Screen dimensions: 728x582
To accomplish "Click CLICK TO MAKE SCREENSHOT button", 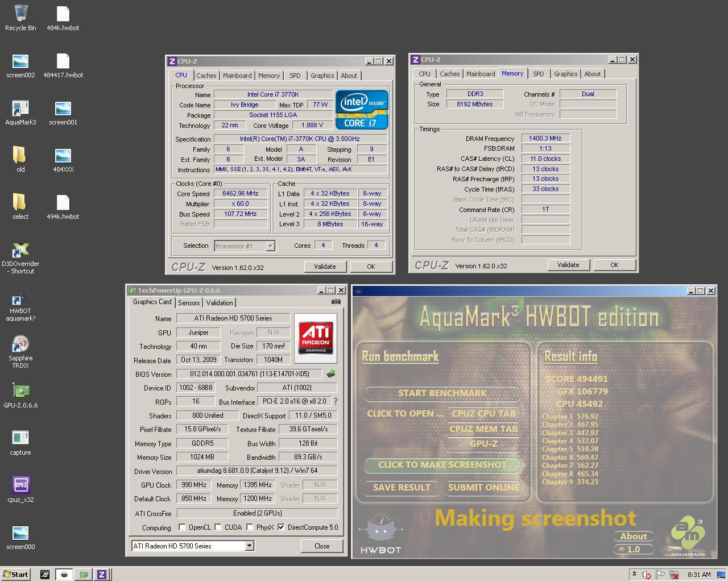I will pyautogui.click(x=442, y=464).
